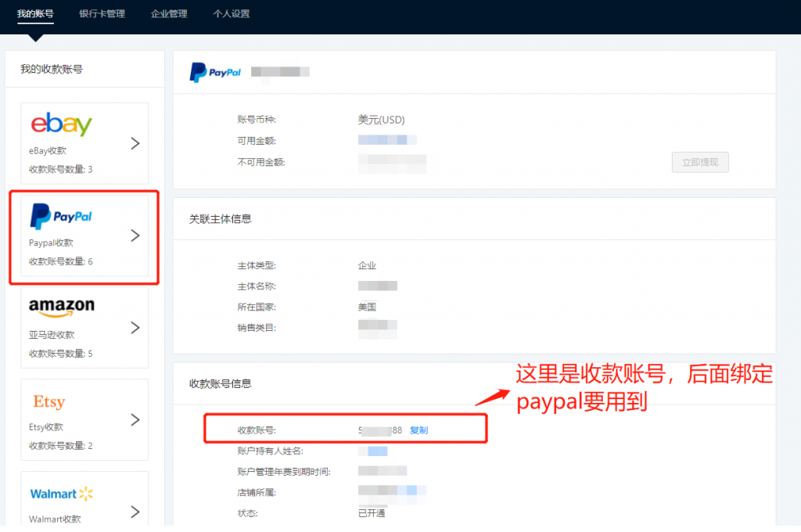Click the PayPal logo in account header
The width and height of the screenshot is (801, 532).
coord(215,72)
